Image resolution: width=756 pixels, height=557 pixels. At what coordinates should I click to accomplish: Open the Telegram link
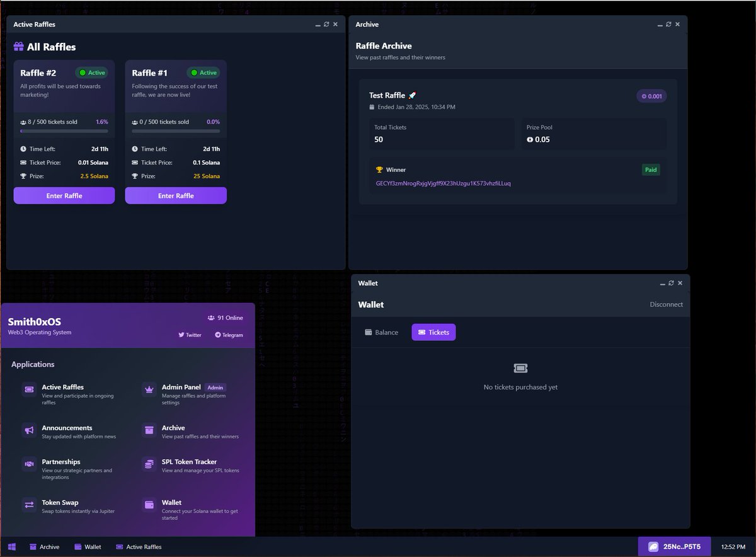point(229,335)
